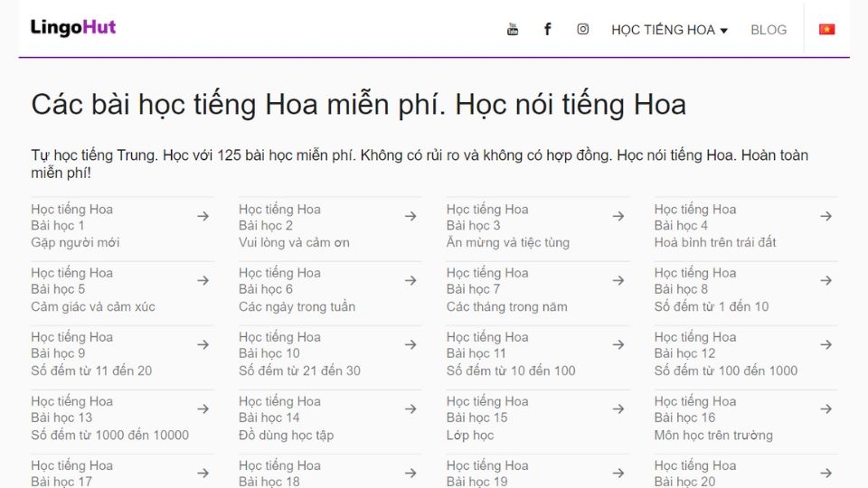Image resolution: width=868 pixels, height=488 pixels.
Task: Click the Vietnam flag language selector
Action: click(x=826, y=29)
